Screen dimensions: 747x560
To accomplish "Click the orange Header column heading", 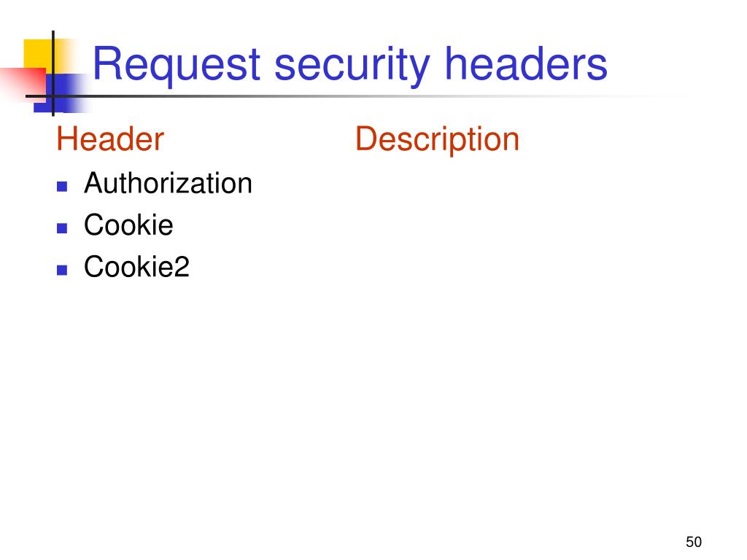I will [x=111, y=139].
